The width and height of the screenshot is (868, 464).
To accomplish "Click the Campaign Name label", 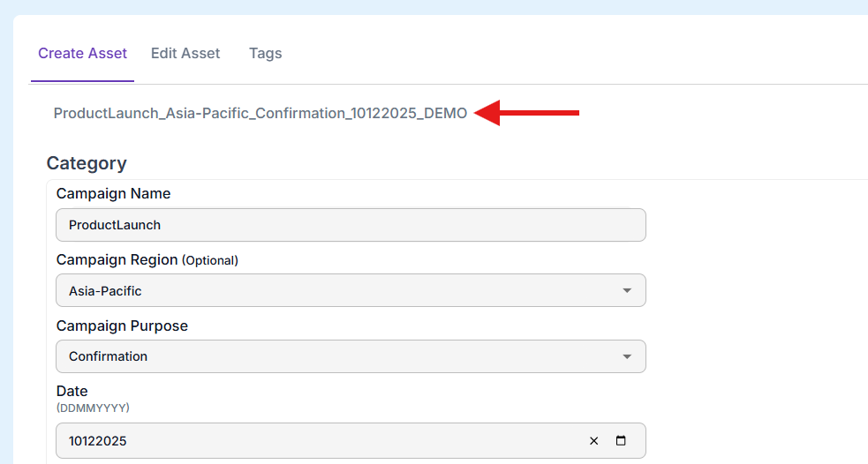I will [113, 193].
